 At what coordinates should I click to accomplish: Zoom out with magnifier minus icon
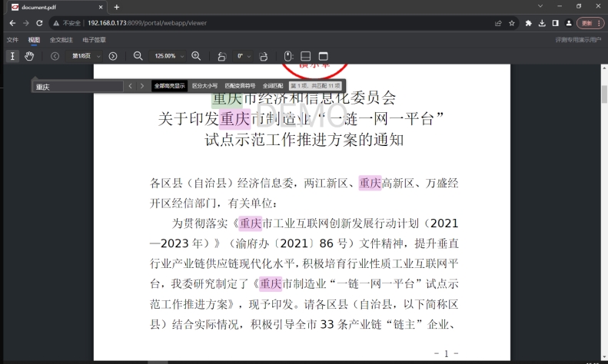pos(138,56)
